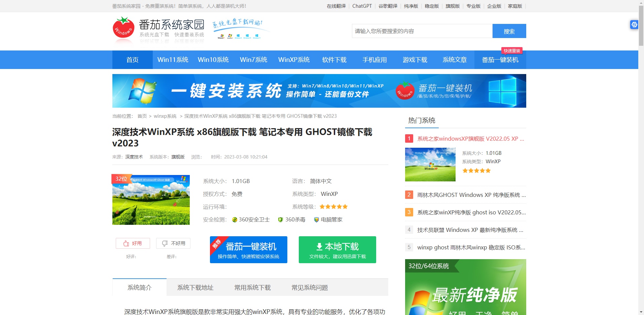644x315 pixels.
Task: Click the 稳定版 top link
Action: point(432,6)
